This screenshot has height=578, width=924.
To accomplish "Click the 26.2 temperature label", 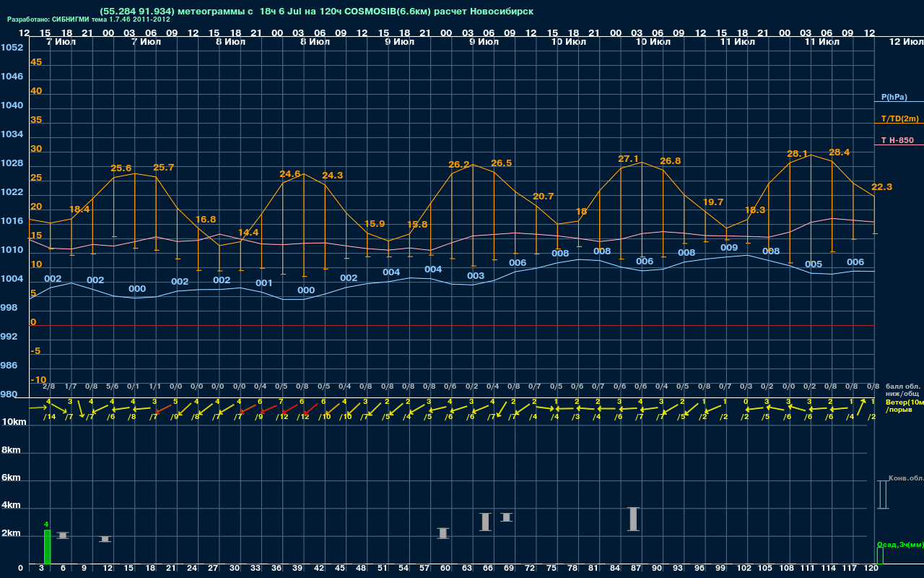I will (459, 165).
